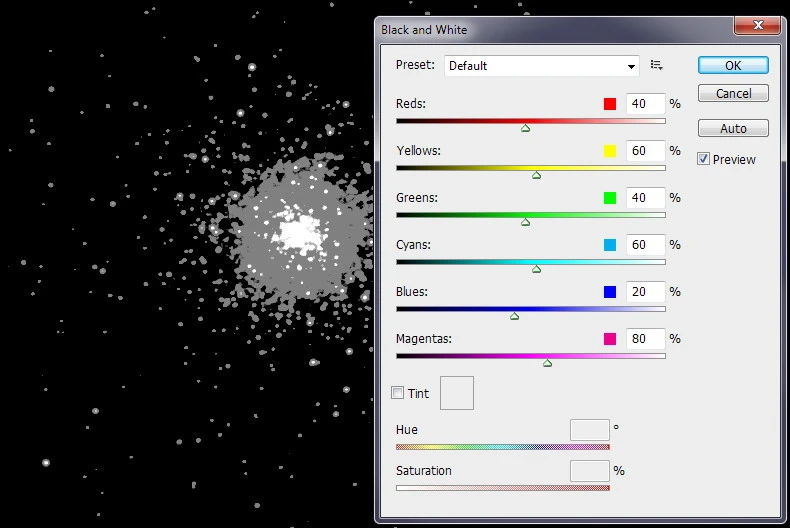Viewport: 790px width, 528px height.
Task: Click the magenta color swatch for Magentas
Action: [x=610, y=339]
